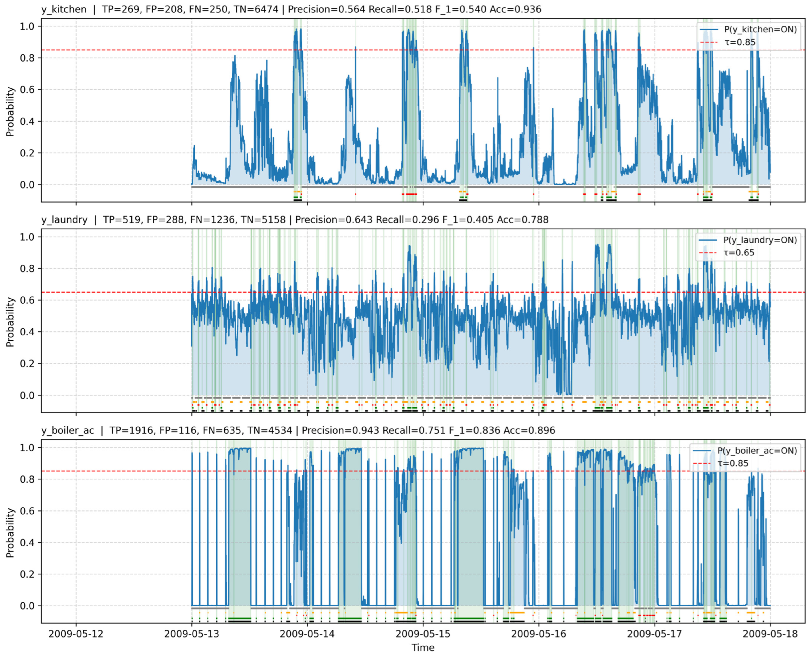Click the 1.0 y-tick on the y_kitchen plot
Viewport: 812px width, 658px height.
[x=27, y=26]
